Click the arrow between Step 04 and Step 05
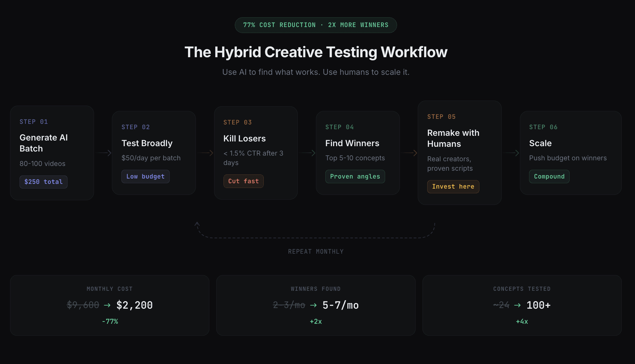The width and height of the screenshot is (635, 364). point(409,153)
